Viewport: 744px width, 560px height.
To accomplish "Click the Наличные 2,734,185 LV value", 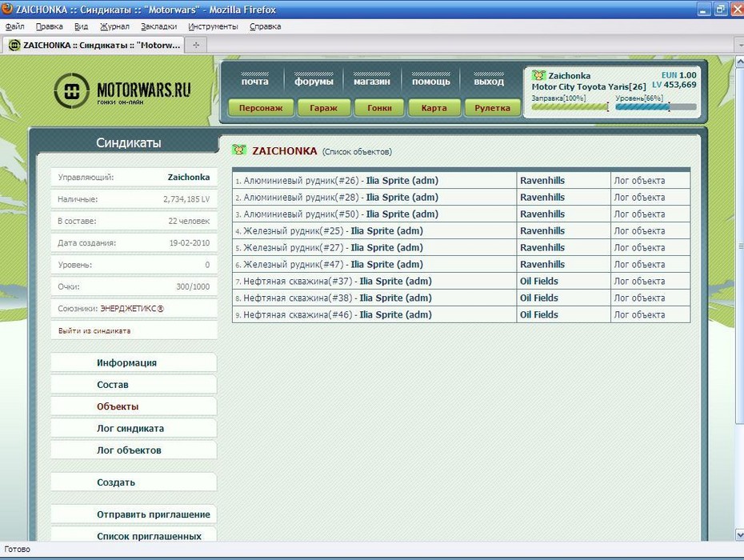I will [x=186, y=199].
